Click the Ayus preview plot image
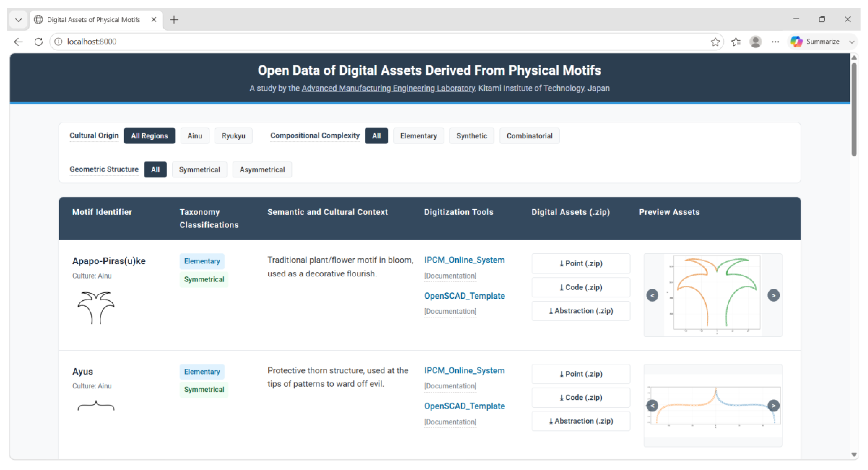Image resolution: width=868 pixels, height=470 pixels. pyautogui.click(x=713, y=406)
